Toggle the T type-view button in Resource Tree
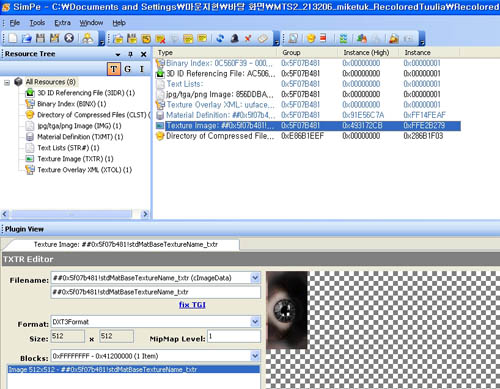This screenshot has width=500, height=389. click(x=114, y=69)
